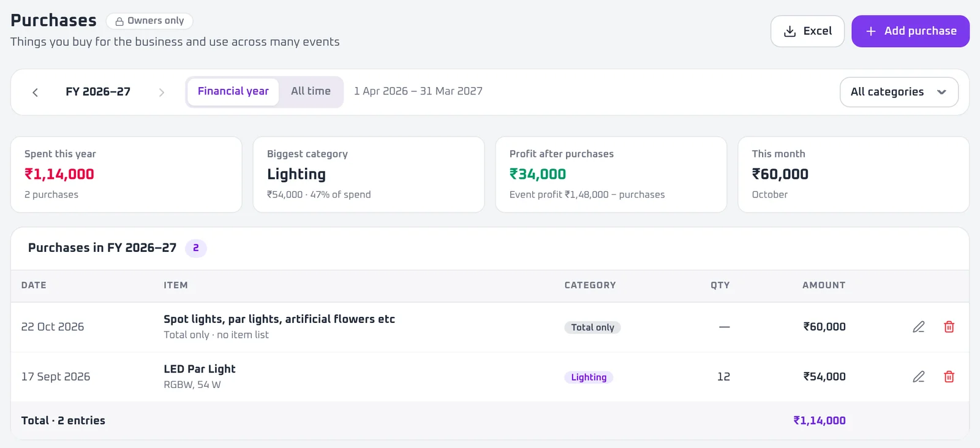
Task: Click the Total only category tag
Action: [592, 327]
